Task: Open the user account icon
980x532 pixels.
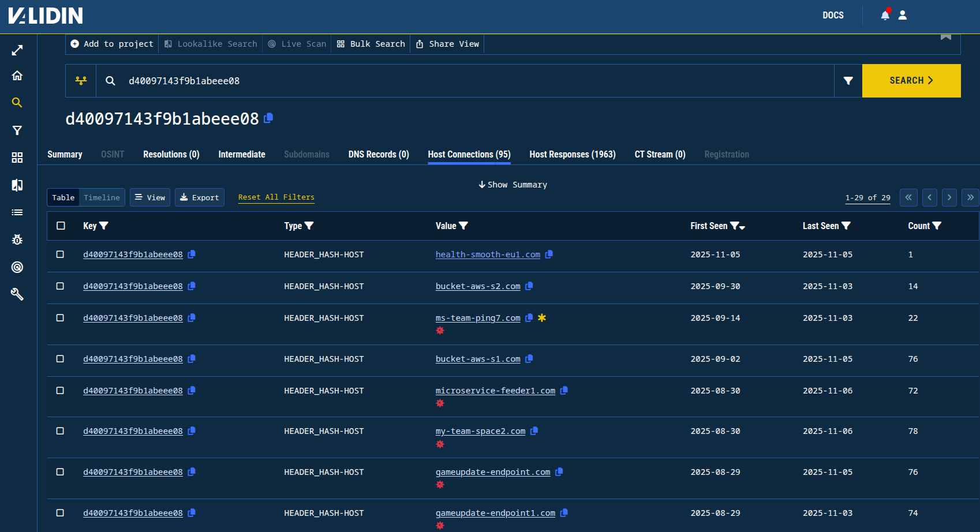Action: click(903, 16)
